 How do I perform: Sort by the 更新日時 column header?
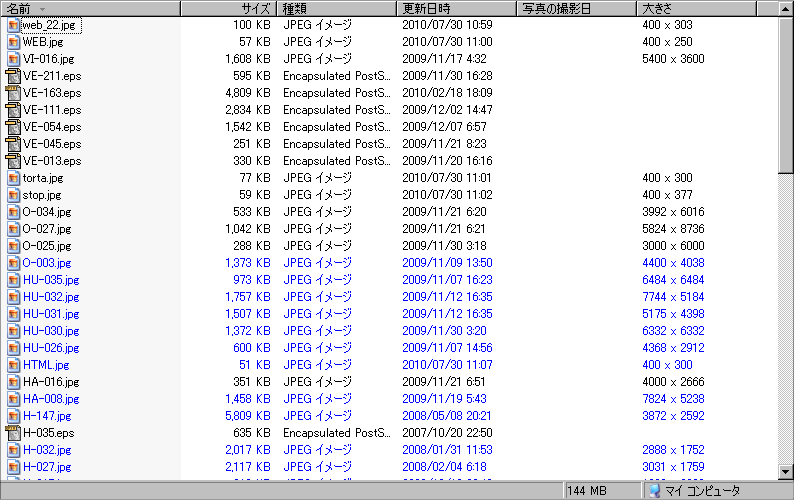tap(457, 9)
